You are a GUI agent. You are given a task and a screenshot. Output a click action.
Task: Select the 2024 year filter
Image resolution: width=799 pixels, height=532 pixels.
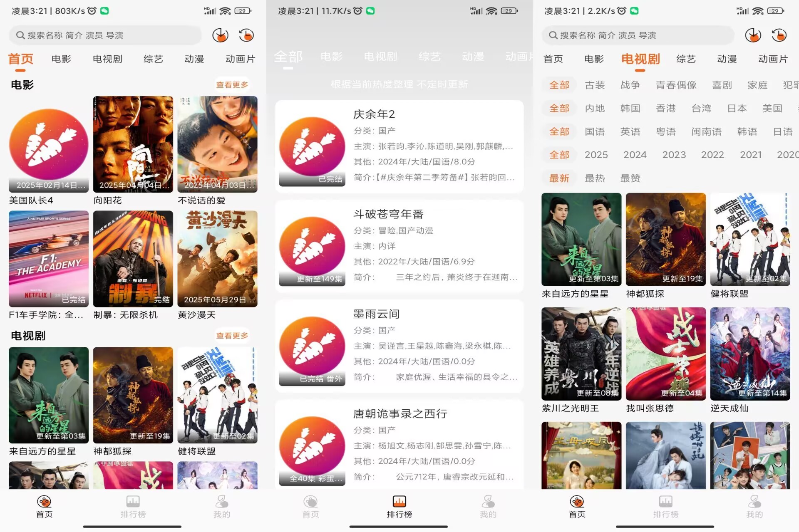(635, 154)
